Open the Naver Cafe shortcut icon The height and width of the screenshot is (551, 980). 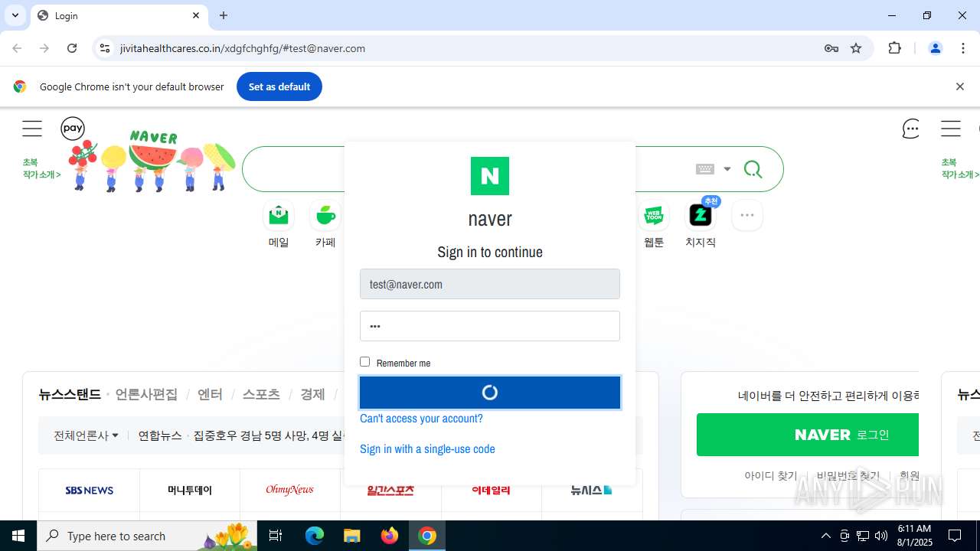click(325, 216)
